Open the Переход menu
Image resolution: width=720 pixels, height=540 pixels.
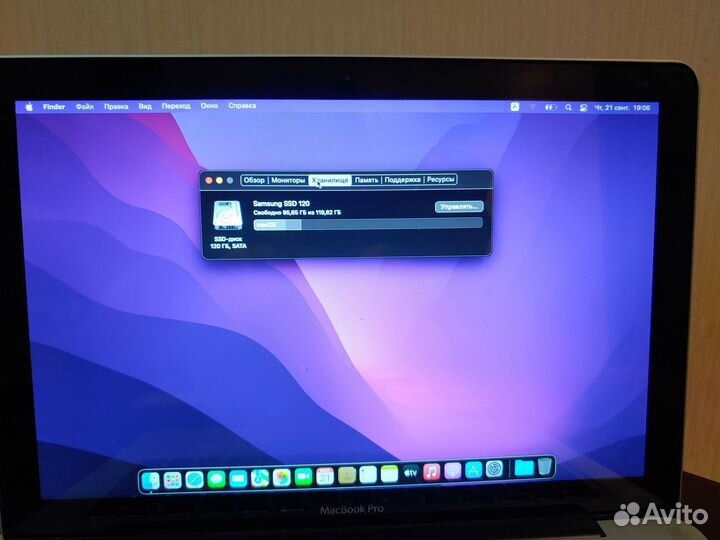coord(176,106)
